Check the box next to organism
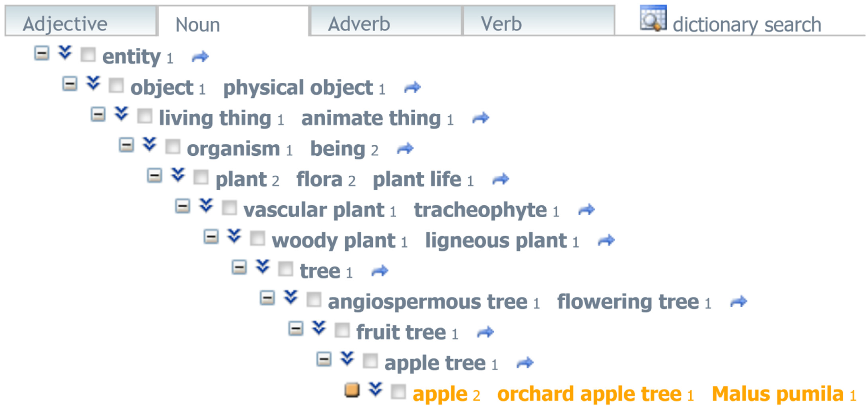Viewport: 868px width, 411px height. point(172,146)
